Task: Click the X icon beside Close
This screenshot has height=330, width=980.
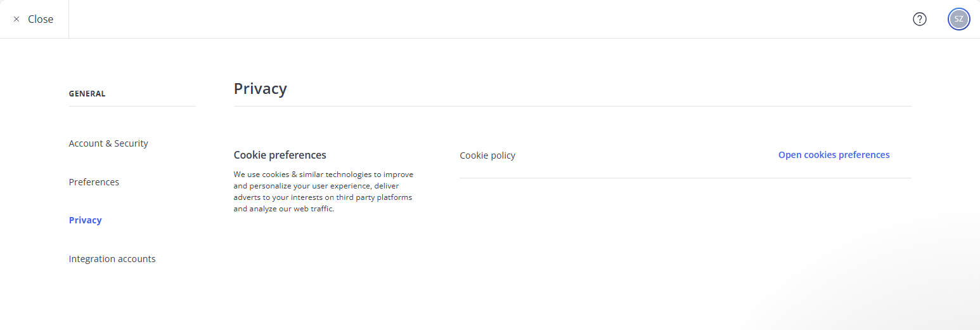Action: coord(16,19)
